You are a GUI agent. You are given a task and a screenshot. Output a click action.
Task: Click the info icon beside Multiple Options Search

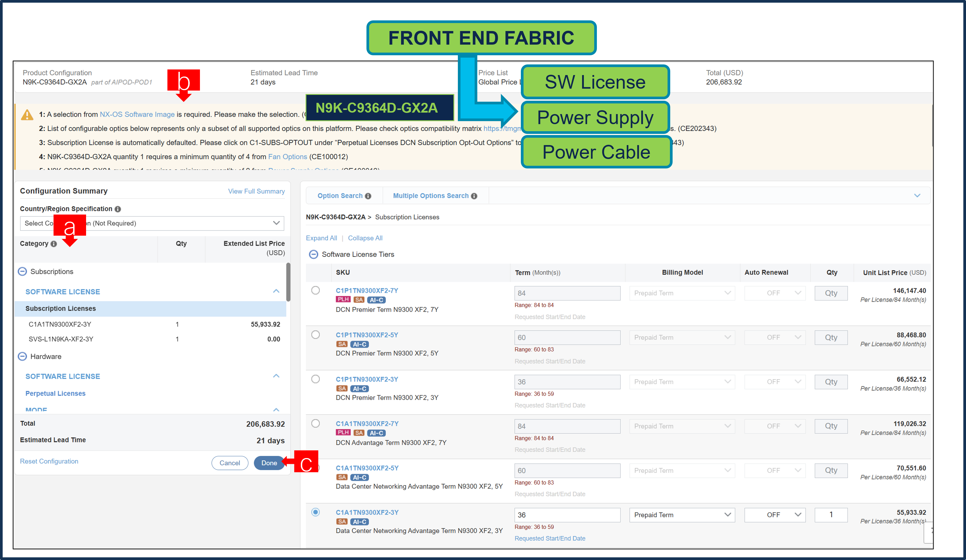pyautogui.click(x=474, y=196)
